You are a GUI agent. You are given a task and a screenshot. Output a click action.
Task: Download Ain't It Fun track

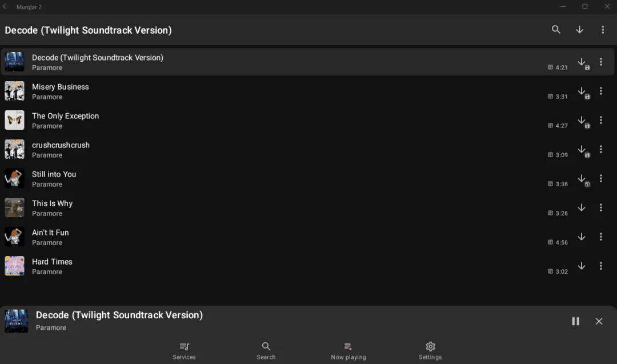click(581, 237)
